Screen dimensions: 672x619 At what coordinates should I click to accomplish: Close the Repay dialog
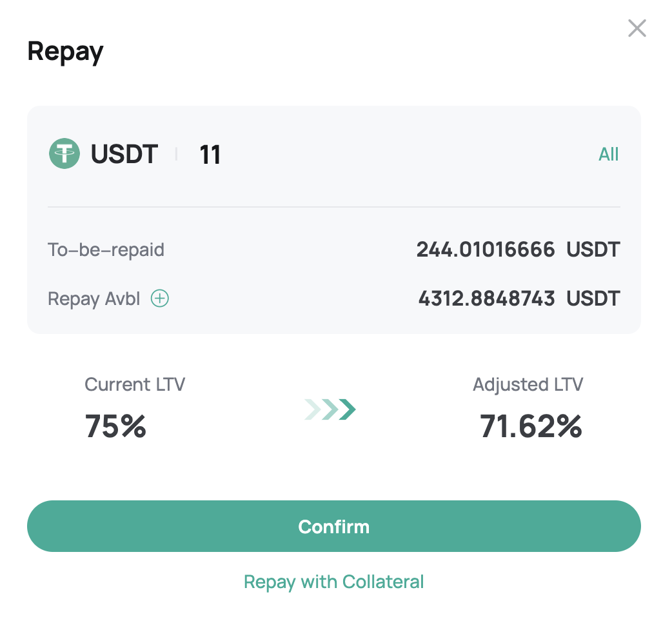pos(637,28)
